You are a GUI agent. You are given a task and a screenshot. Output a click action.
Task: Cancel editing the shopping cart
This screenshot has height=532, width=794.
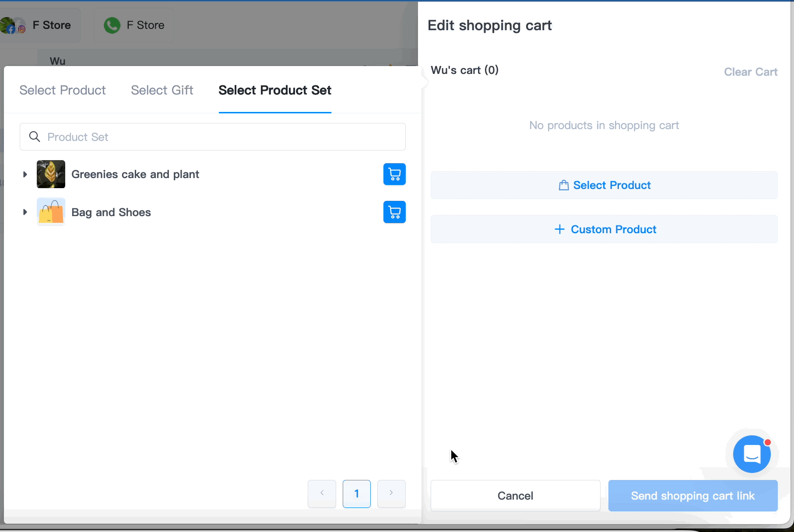515,496
